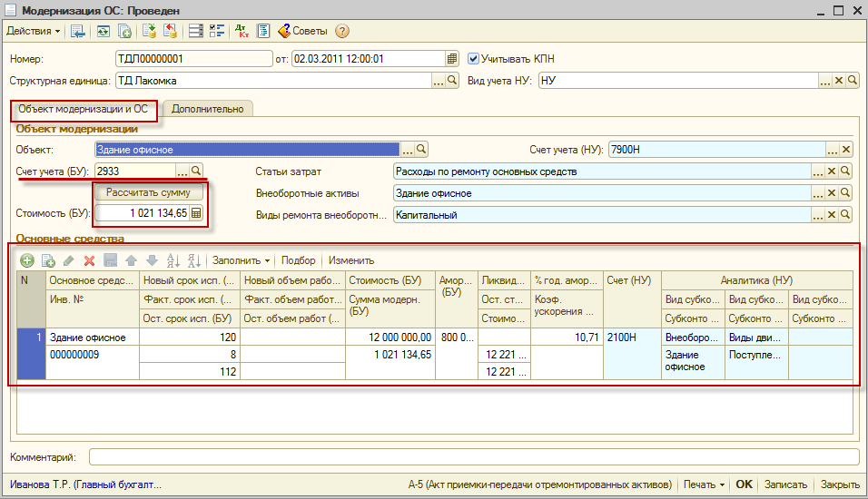Image resolution: width=868 pixels, height=499 pixels.
Task: Click ellipsis selector for Структурная единица
Action: coord(438,81)
